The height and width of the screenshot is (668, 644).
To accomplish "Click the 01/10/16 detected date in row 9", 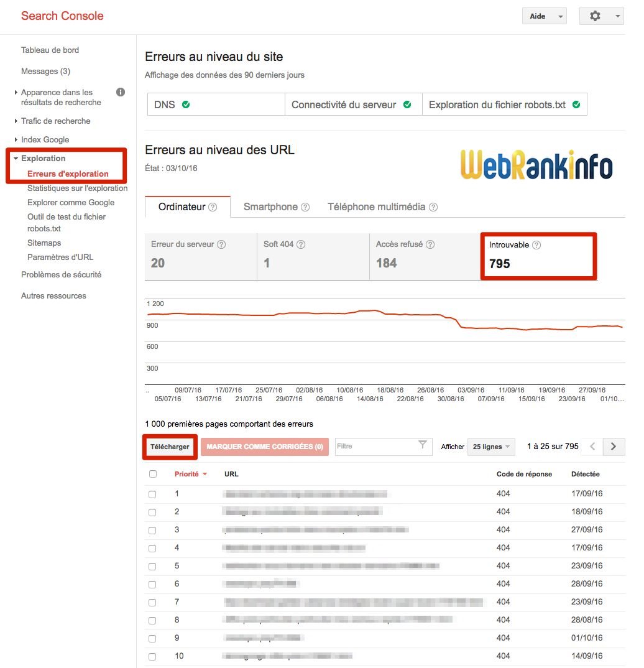I will tap(587, 638).
